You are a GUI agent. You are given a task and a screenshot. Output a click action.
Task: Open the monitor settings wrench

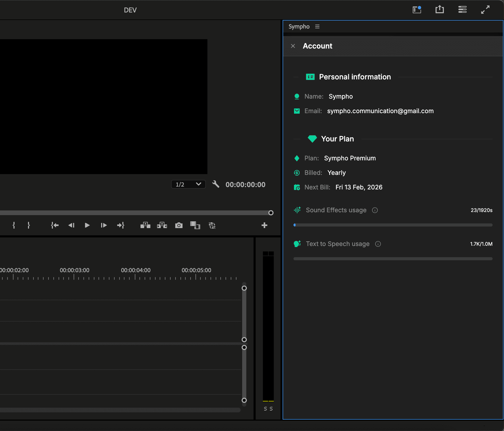(216, 184)
